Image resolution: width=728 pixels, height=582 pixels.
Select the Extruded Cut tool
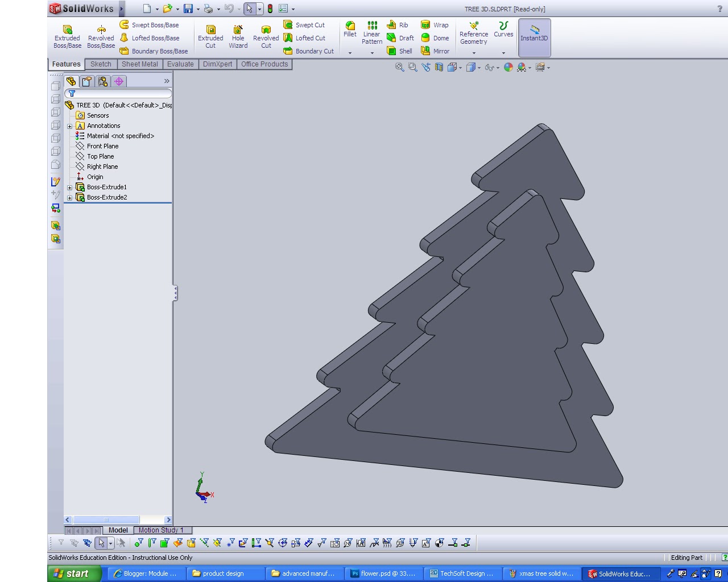point(210,36)
